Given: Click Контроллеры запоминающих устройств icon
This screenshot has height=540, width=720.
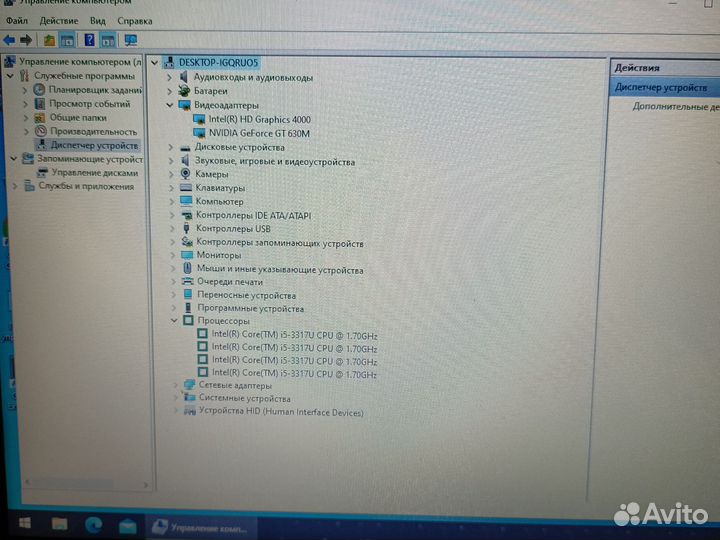Looking at the screenshot, I should coord(186,242).
